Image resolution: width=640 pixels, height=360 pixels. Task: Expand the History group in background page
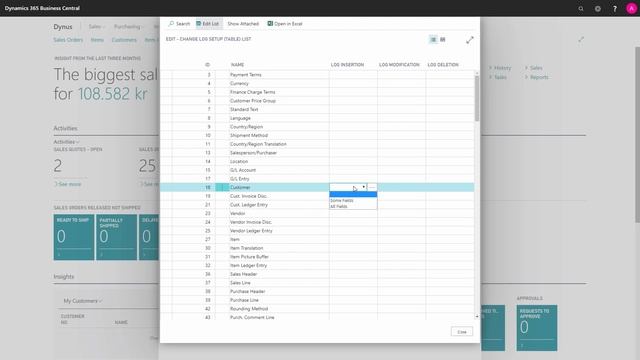(x=500, y=68)
